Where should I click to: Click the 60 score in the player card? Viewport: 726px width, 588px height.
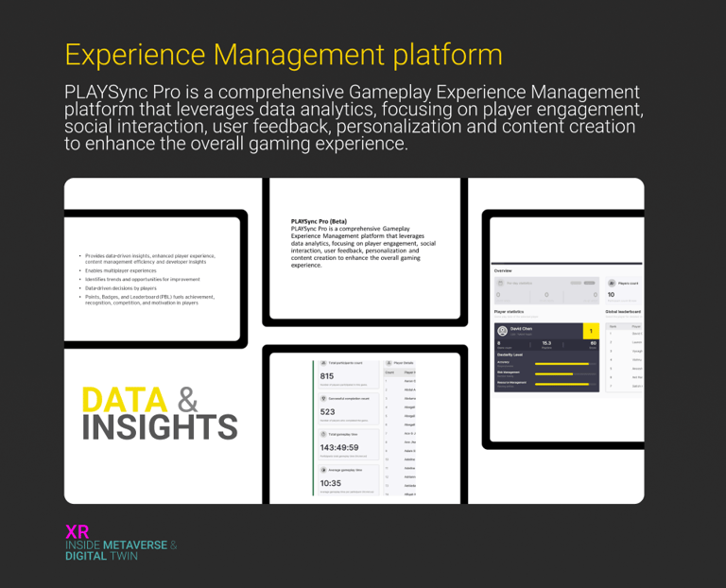tap(593, 343)
